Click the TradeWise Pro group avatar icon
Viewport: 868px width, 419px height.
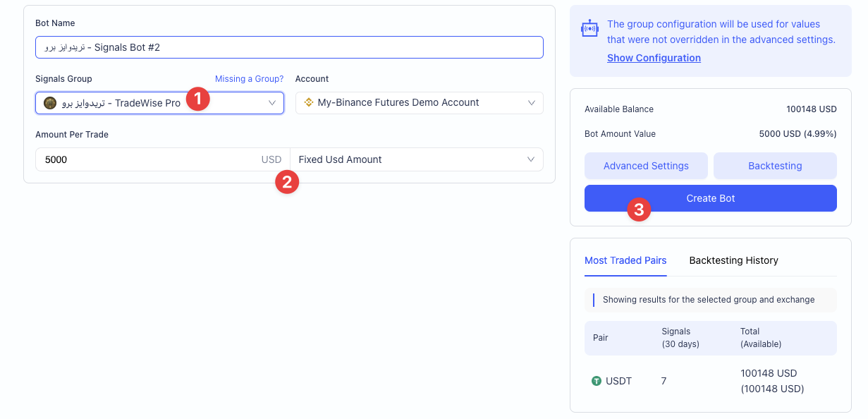(50, 103)
